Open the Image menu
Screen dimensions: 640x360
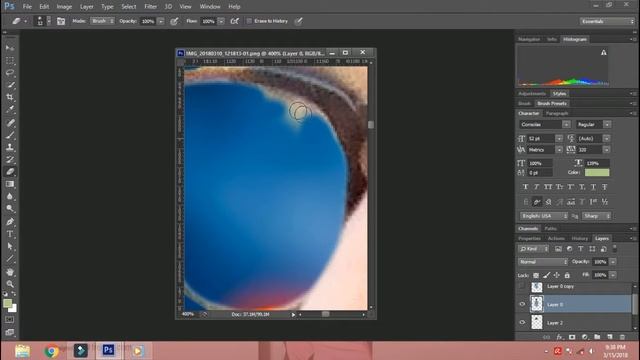coord(64,7)
